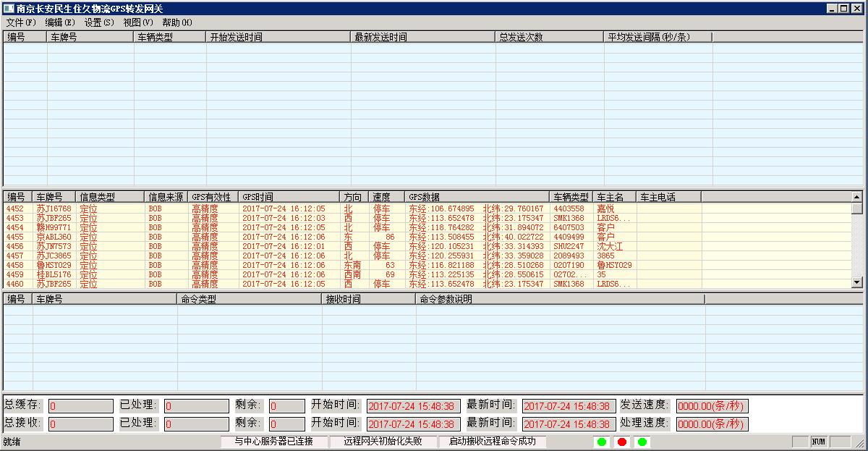Click the 车主名 column header

click(x=614, y=197)
